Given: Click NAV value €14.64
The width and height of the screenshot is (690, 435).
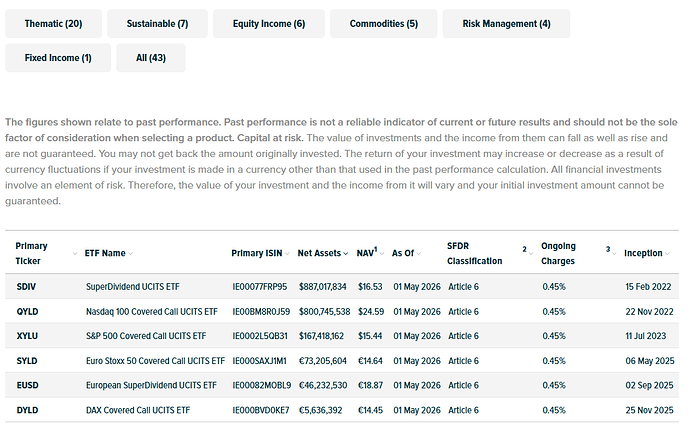Looking at the screenshot, I should click(370, 361).
